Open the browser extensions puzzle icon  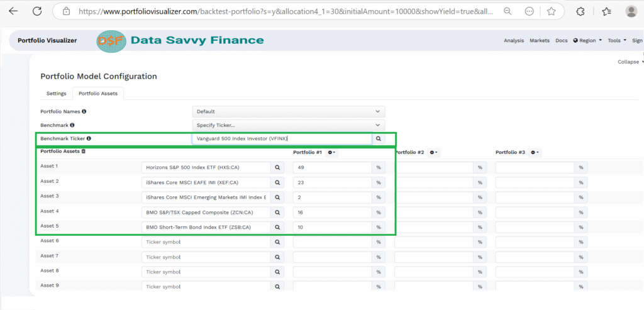click(580, 11)
